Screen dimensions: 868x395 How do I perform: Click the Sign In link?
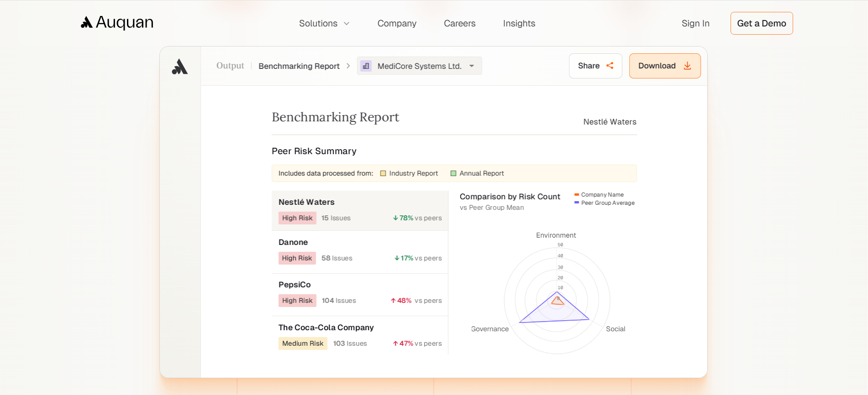pos(695,23)
